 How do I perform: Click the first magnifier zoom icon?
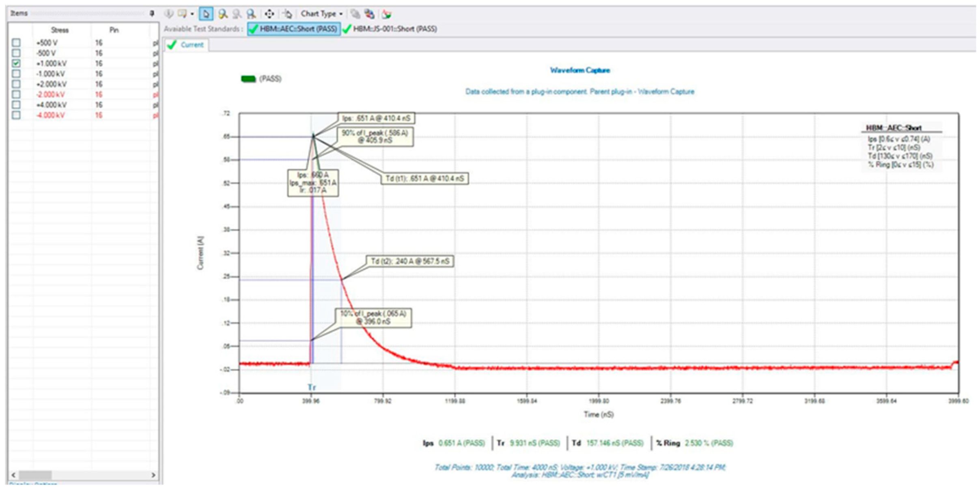click(222, 14)
